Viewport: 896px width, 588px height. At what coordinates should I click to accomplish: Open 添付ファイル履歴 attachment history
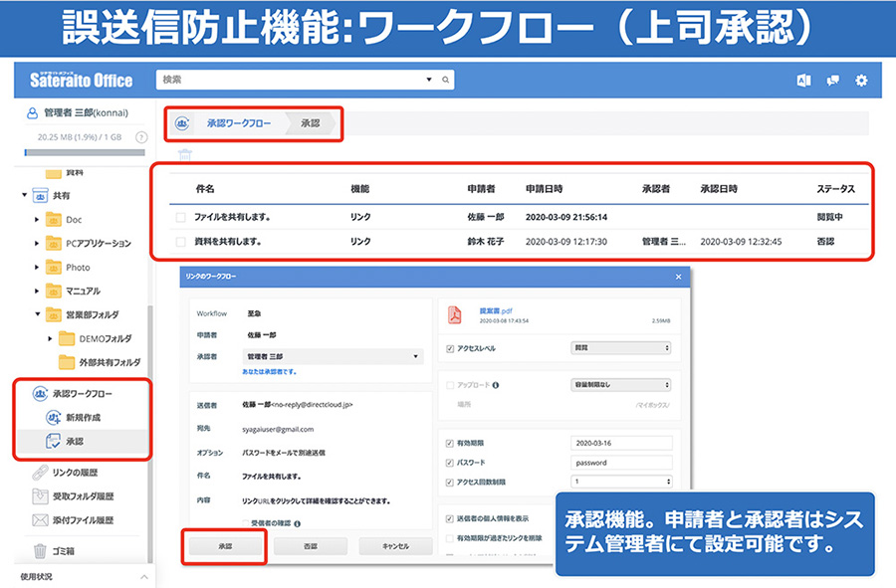pos(83,520)
